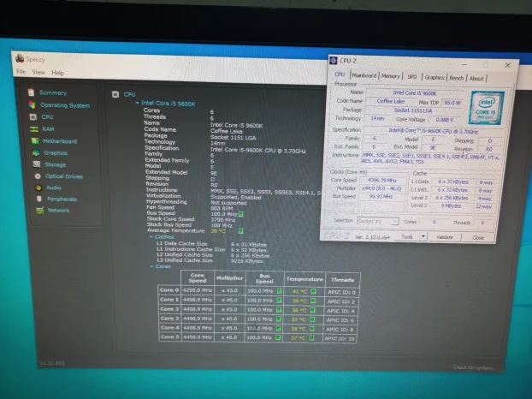The height and width of the screenshot is (399, 532).
Task: Click the Graphics monitor icon
Action: 36,152
